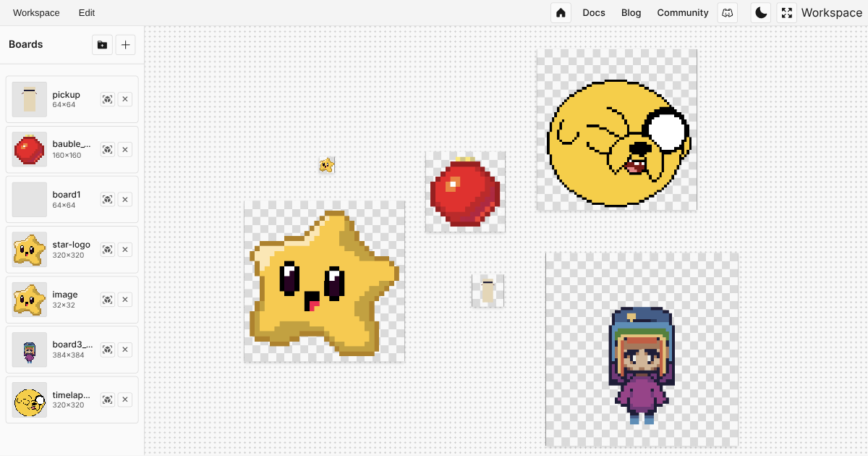Image resolution: width=868 pixels, height=456 pixels.
Task: Open the Community link
Action: click(x=683, y=12)
